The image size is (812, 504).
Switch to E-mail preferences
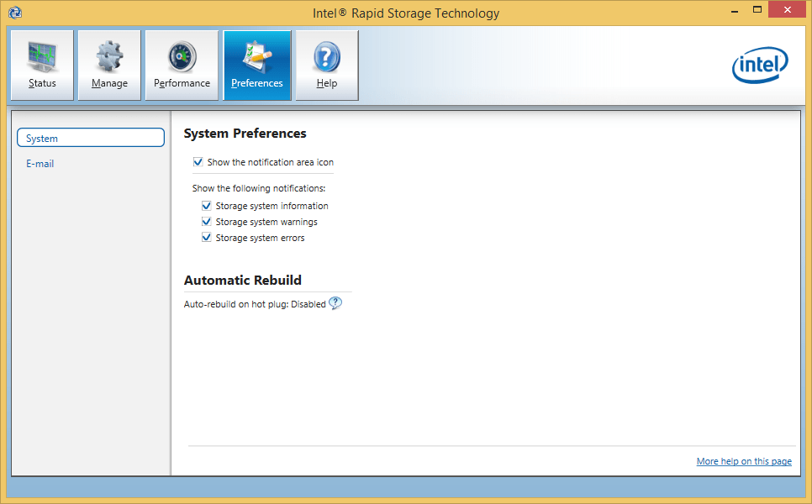(x=40, y=164)
